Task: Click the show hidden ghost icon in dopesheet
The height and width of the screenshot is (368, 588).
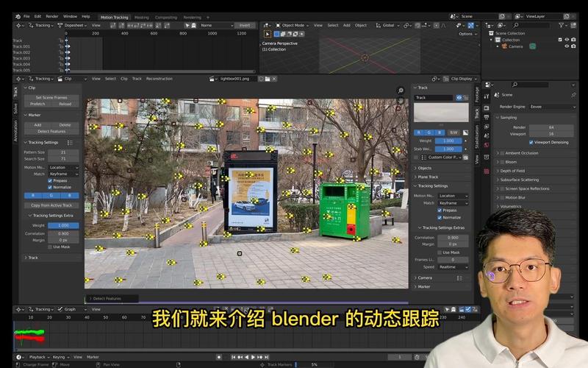Action: pyautogui.click(x=193, y=25)
